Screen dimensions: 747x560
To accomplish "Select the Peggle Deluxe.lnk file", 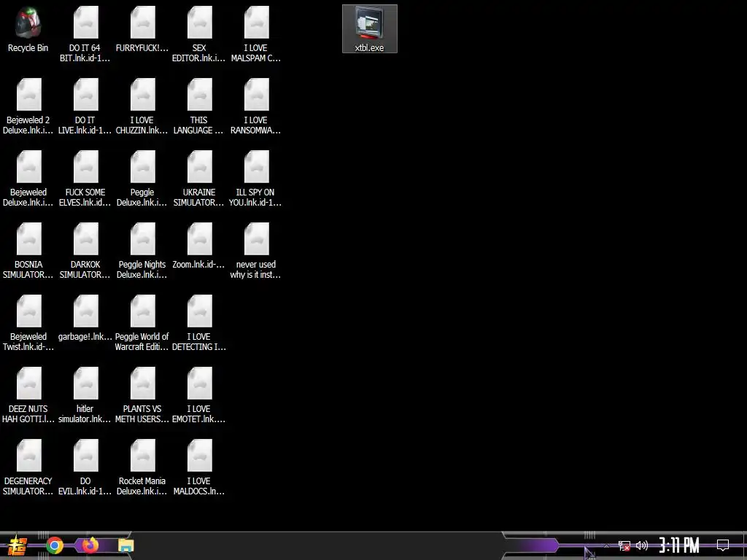I will (142, 179).
